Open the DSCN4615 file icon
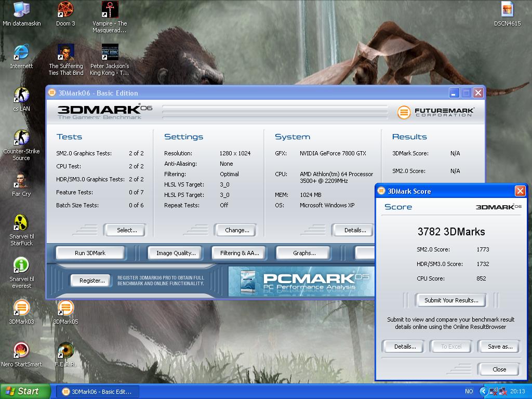 (507, 14)
